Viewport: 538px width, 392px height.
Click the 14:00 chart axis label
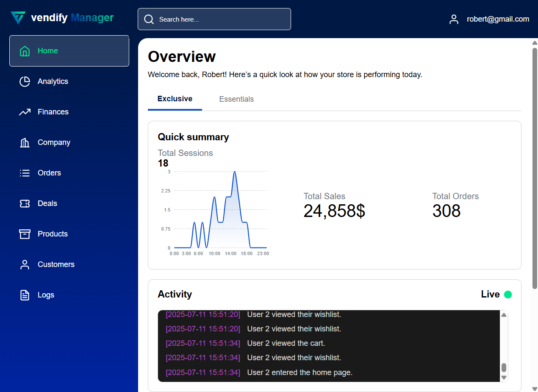coord(230,254)
